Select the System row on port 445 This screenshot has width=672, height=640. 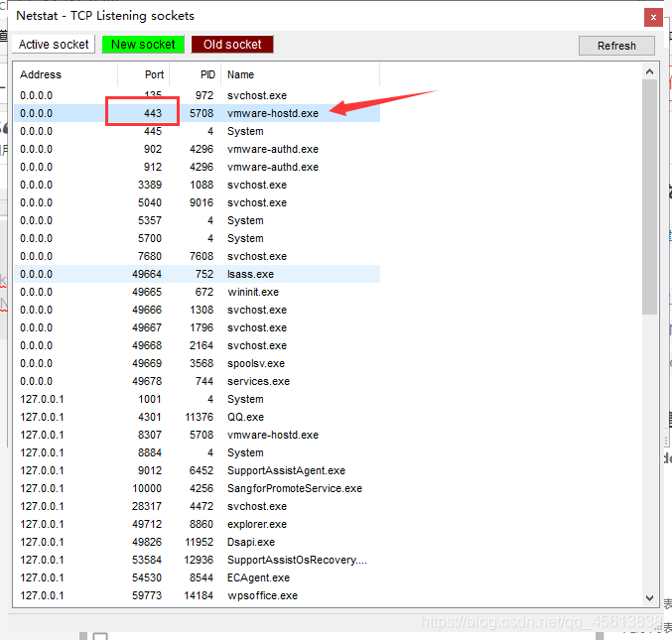pos(198,131)
